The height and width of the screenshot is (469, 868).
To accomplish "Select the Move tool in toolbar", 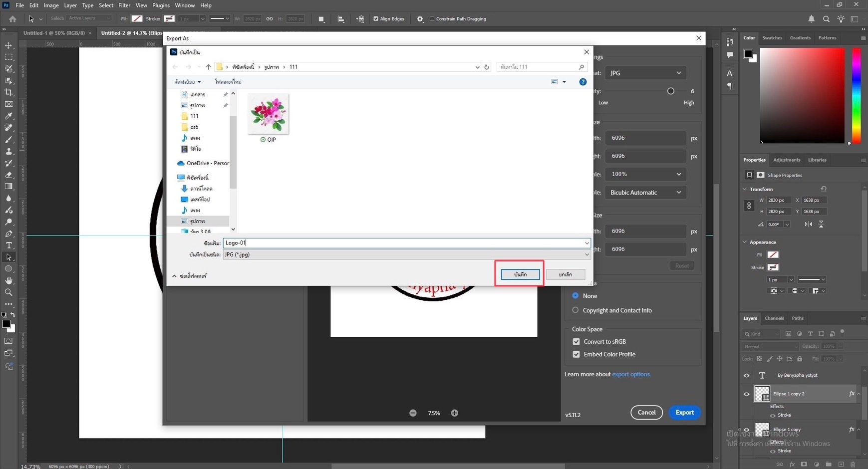I will [x=8, y=45].
